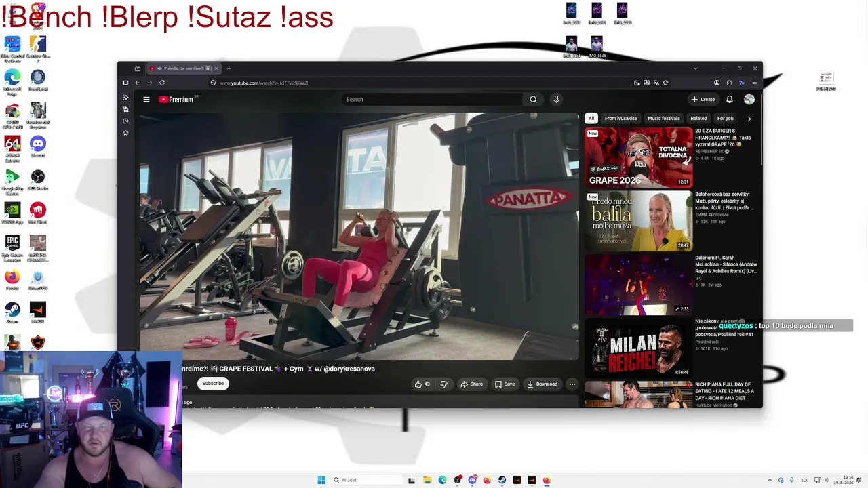Show hidden system tray icons

click(770, 480)
